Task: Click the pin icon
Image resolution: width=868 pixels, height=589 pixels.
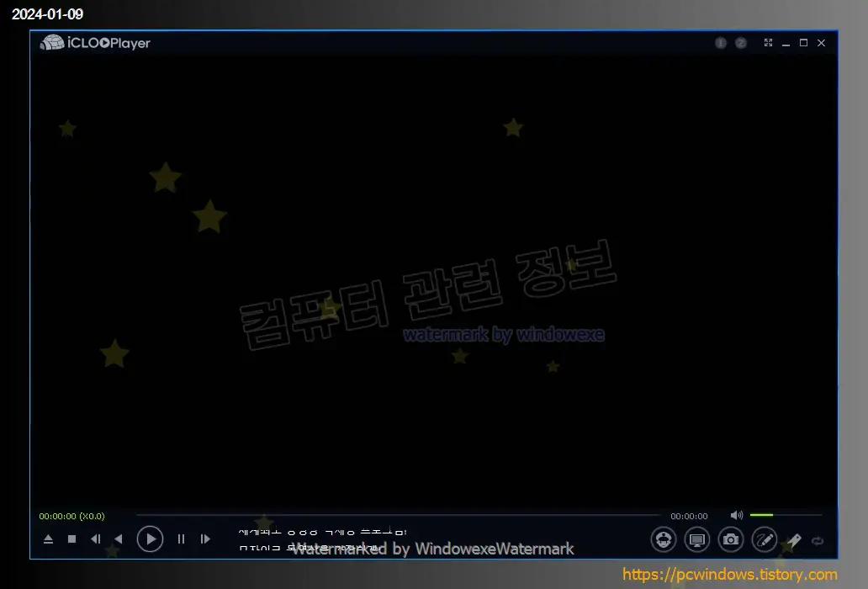Action: point(794,540)
